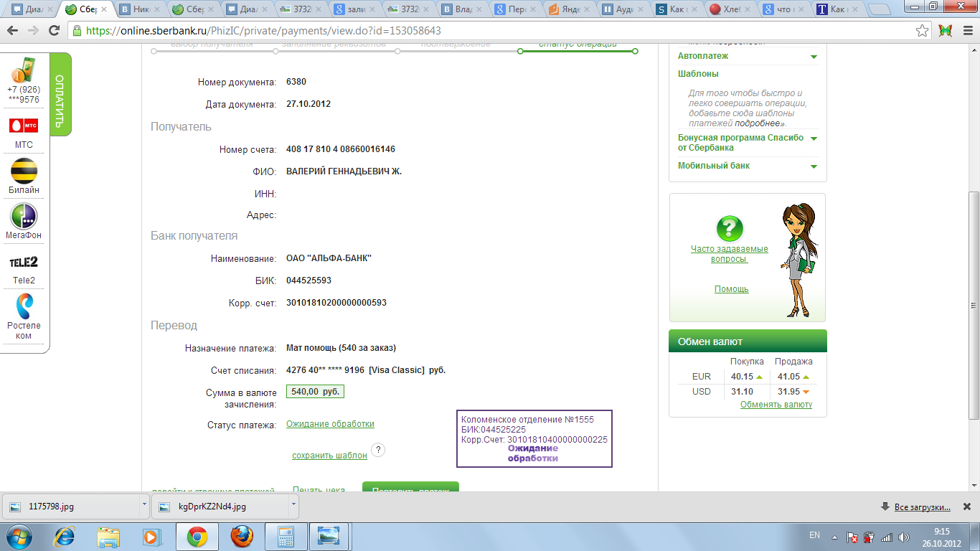
Task: Click the assistant woman illustration
Action: tap(798, 260)
